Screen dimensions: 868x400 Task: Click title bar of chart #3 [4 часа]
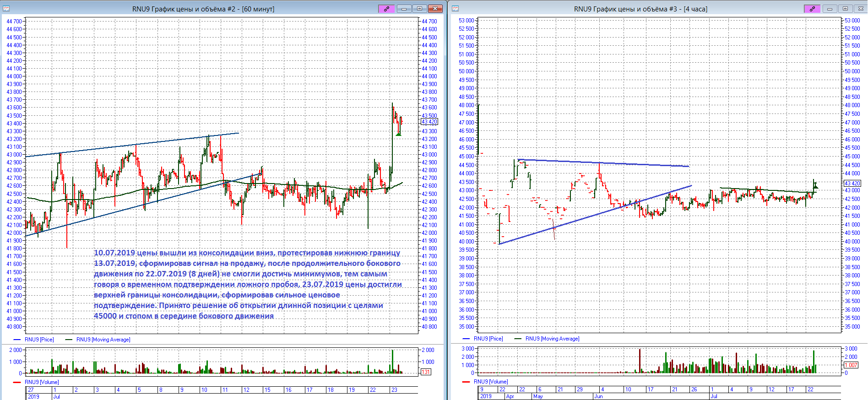coord(640,9)
